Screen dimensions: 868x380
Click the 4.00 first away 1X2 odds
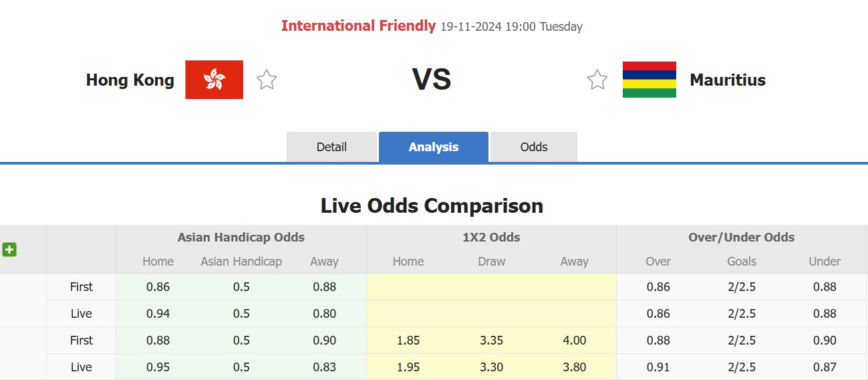coord(574,341)
